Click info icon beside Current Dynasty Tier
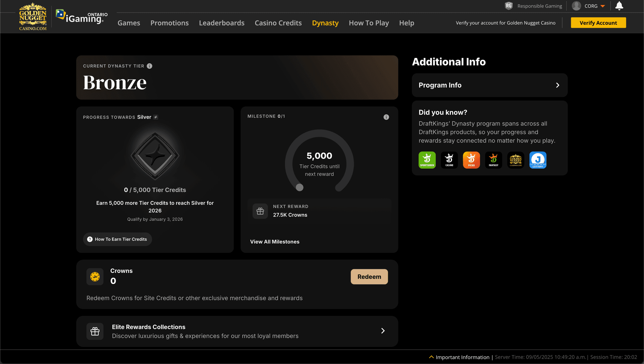The height and width of the screenshot is (364, 644). click(x=150, y=66)
